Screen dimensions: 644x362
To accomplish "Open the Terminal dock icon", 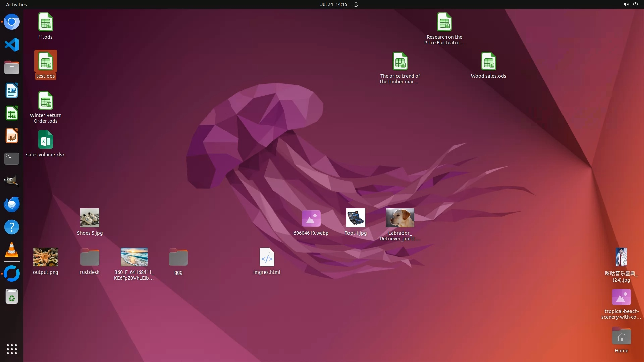I will pos(12,158).
